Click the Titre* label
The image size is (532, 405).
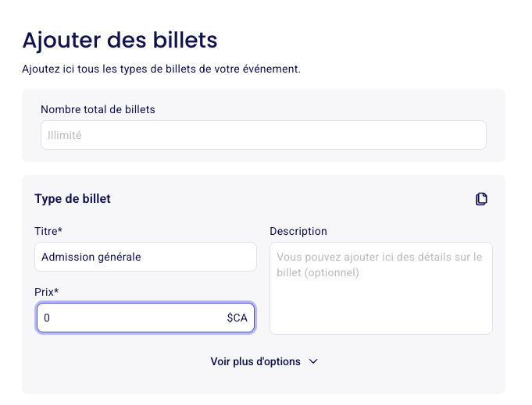click(48, 231)
